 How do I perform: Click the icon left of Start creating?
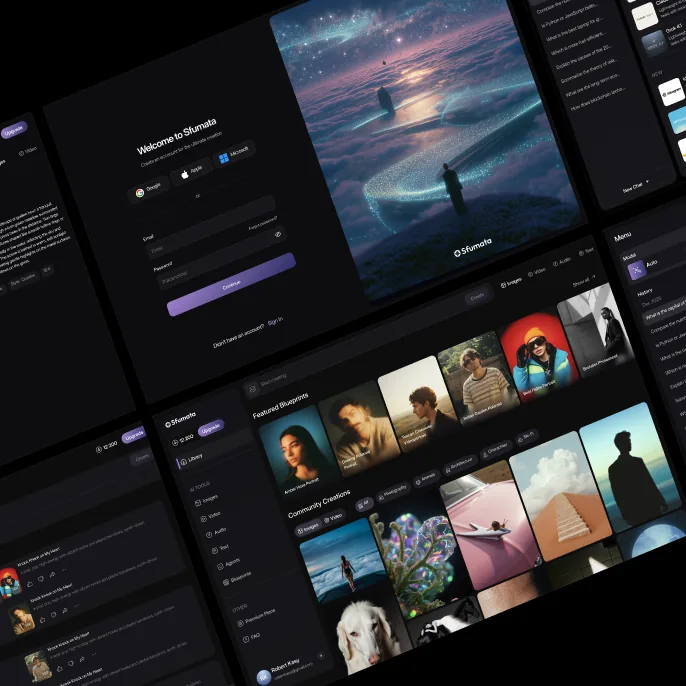click(x=252, y=388)
